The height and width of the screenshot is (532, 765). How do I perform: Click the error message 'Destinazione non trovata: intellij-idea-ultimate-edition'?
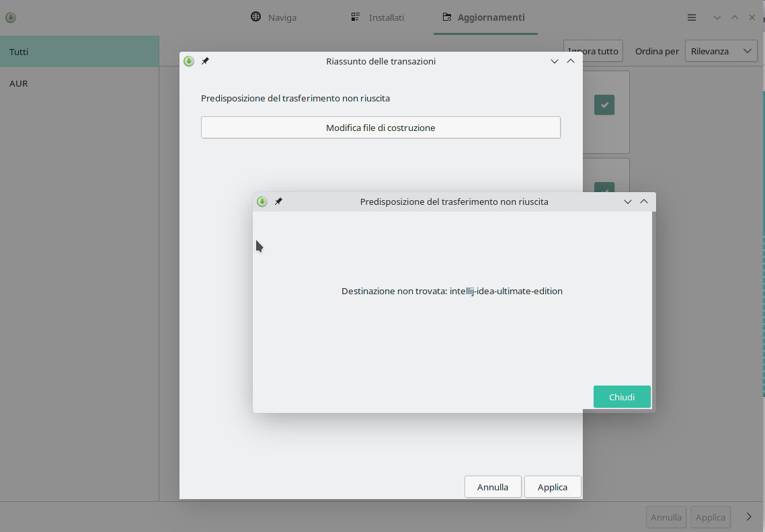[452, 291]
